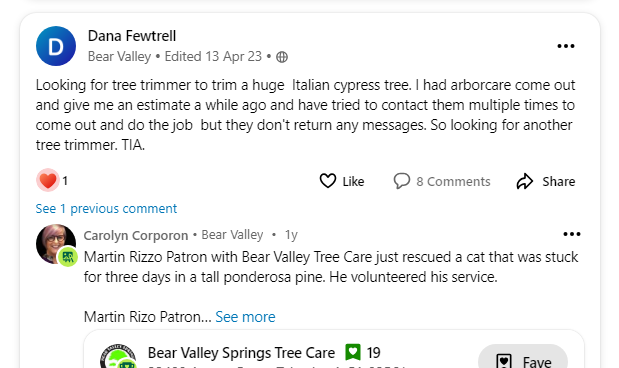
Task: Click the globe visibility icon
Action: [282, 57]
